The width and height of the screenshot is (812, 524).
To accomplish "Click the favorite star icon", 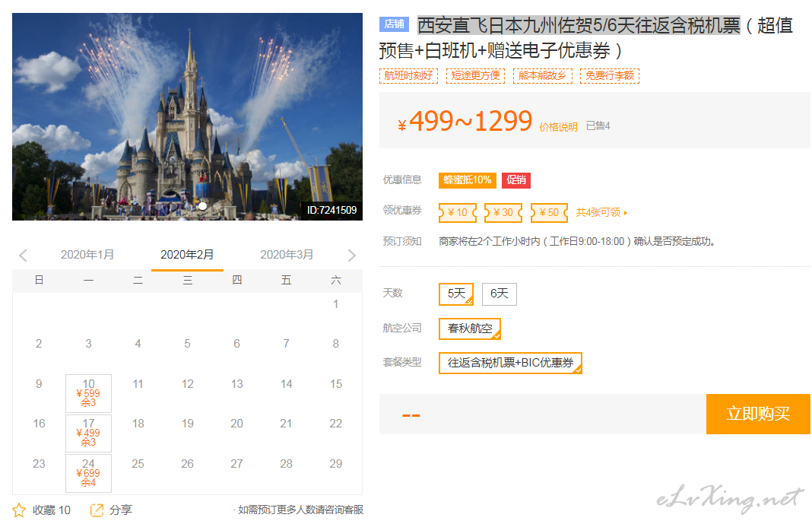I will point(19,510).
